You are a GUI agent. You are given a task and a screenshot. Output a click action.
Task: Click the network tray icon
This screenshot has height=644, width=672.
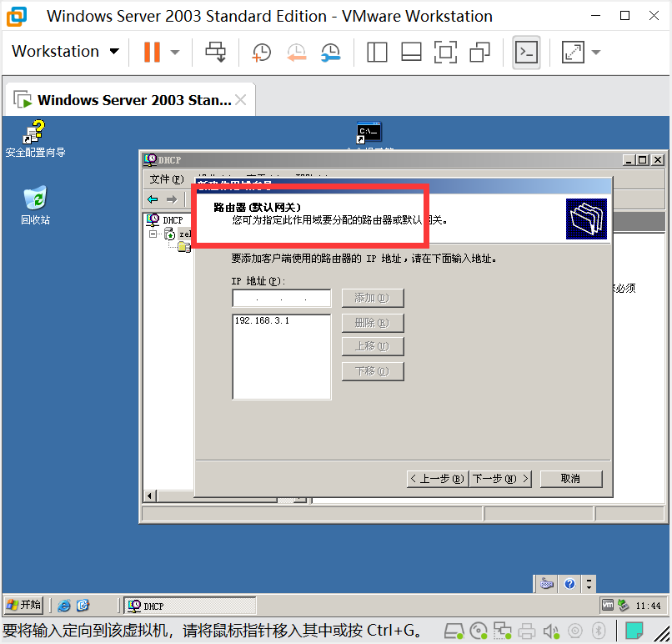[x=624, y=605]
